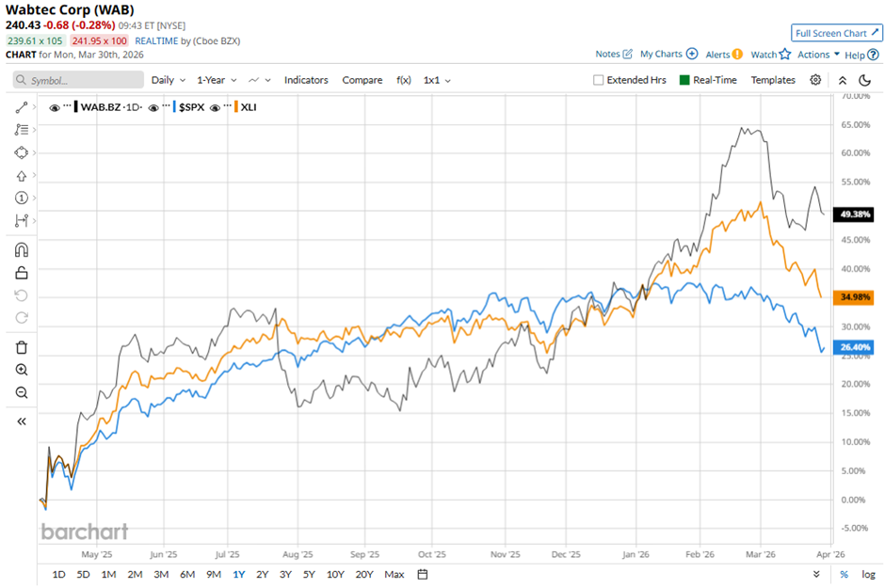
Task: Click the orange XLI color swatch
Action: click(235, 107)
